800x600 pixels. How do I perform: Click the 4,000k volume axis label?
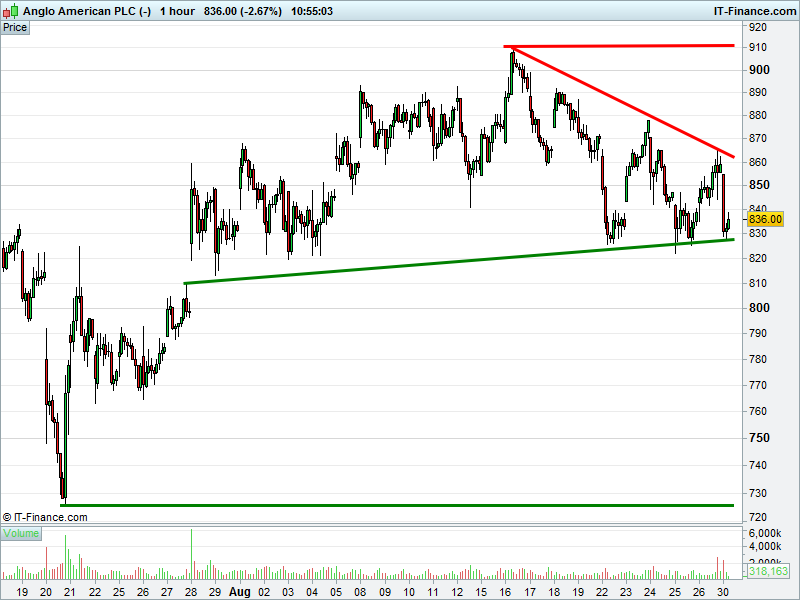pos(765,546)
